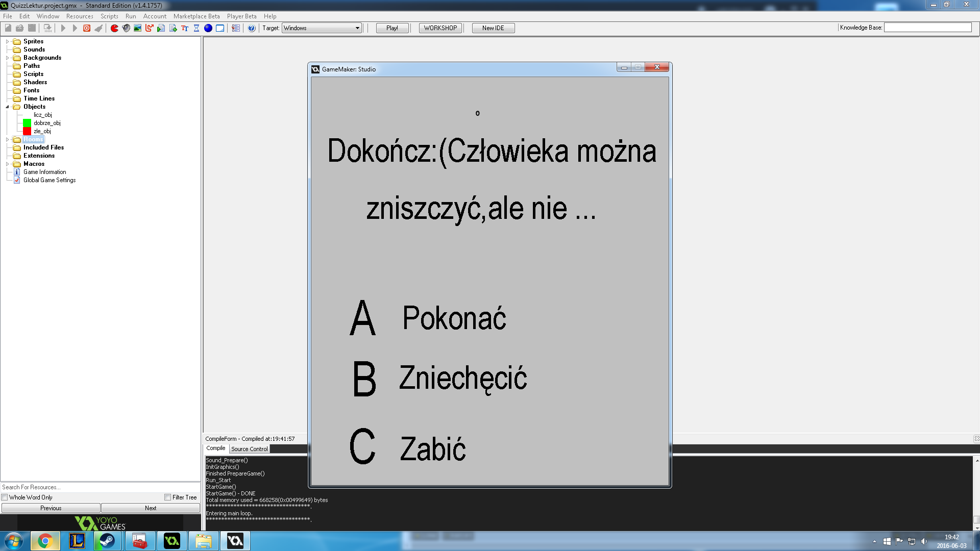This screenshot has width=980, height=551.
Task: Toggle the Filter Tree checkbox
Action: click(167, 497)
